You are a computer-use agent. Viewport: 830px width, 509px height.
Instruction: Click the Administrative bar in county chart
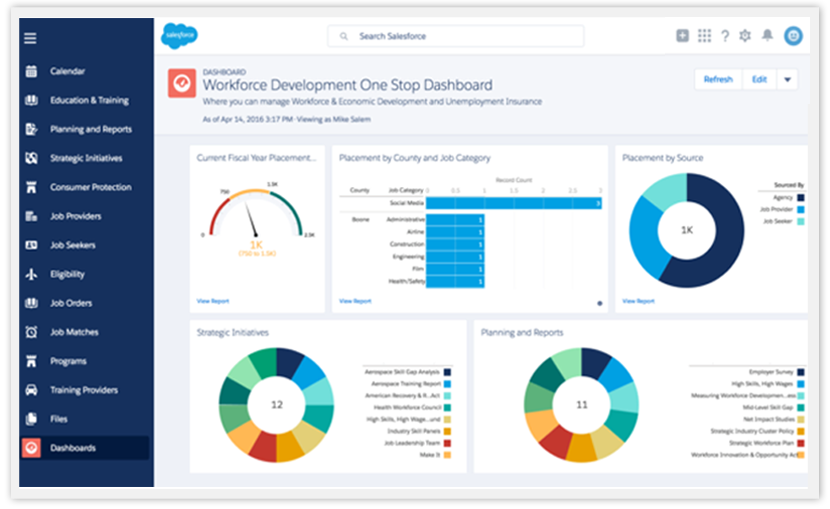455,220
